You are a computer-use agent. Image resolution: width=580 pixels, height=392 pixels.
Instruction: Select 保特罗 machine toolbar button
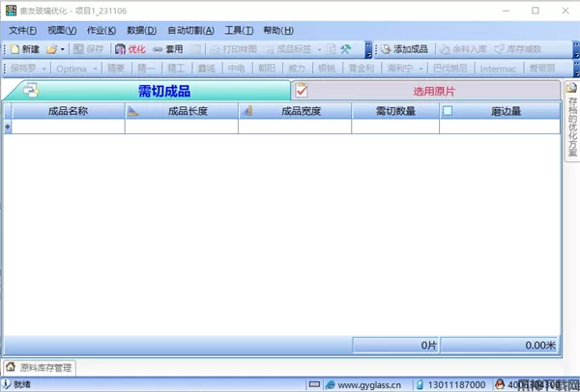coord(23,69)
